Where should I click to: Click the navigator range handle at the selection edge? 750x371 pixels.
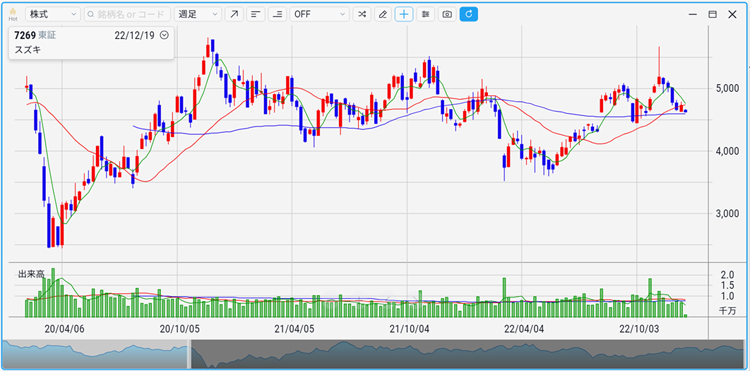click(189, 354)
